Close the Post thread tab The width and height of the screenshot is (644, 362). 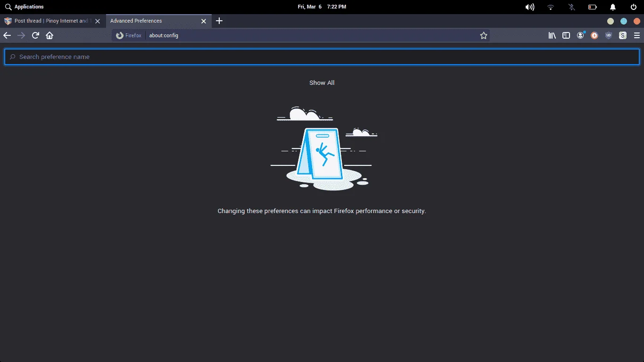98,21
